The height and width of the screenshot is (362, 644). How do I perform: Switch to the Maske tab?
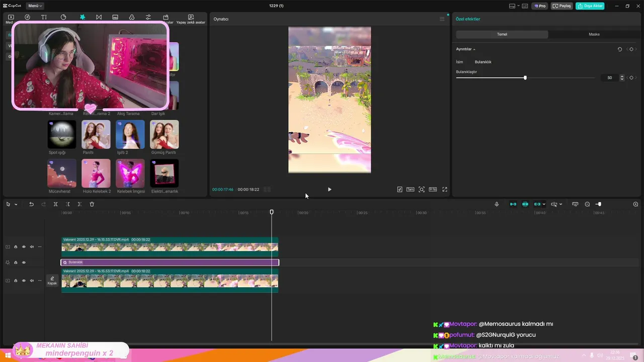594,34
